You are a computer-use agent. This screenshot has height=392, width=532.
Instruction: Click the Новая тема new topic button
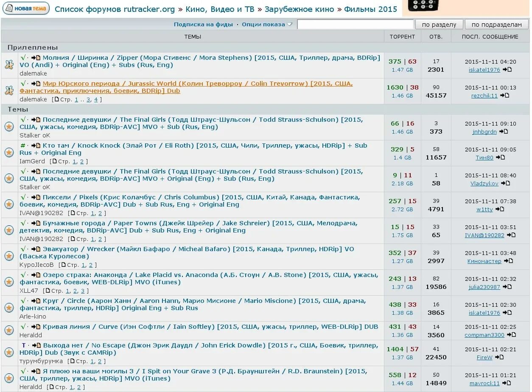tap(26, 8)
